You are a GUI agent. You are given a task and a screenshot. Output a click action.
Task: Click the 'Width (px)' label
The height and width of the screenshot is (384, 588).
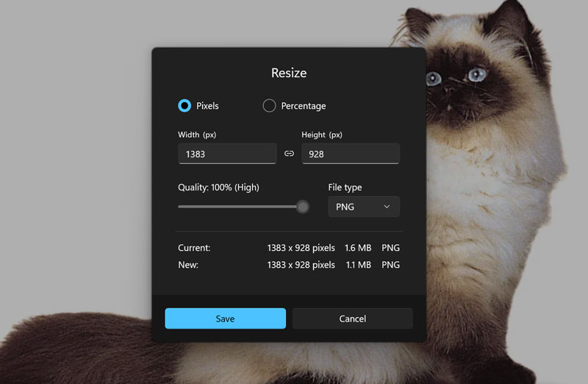point(197,135)
